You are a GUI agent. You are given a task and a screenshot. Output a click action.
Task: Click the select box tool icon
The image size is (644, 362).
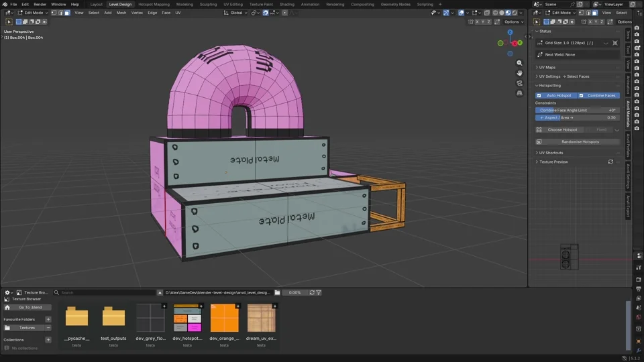coord(9,21)
